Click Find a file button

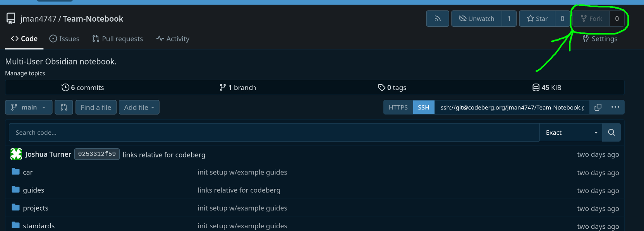(96, 107)
